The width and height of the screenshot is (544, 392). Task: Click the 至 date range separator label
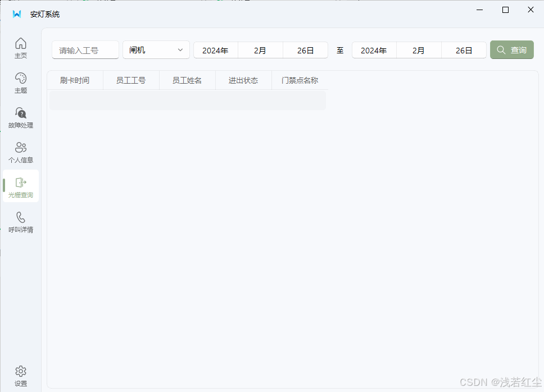[x=340, y=49]
